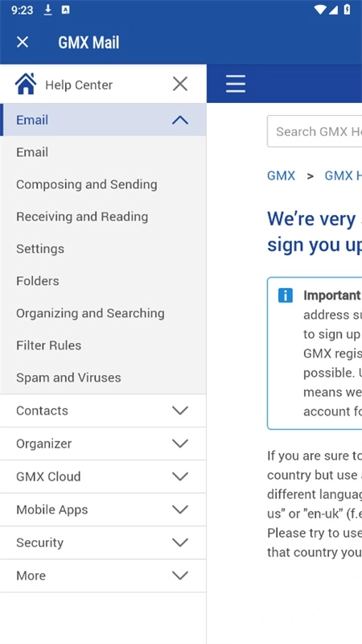
Task: Open Composing and Sending topic
Action: coord(87,184)
